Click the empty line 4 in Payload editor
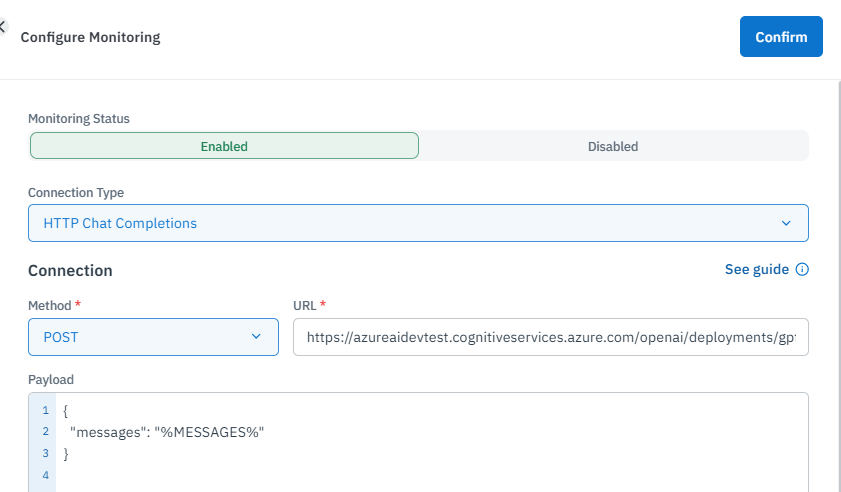The width and height of the screenshot is (841, 492). pyautogui.click(x=400, y=476)
